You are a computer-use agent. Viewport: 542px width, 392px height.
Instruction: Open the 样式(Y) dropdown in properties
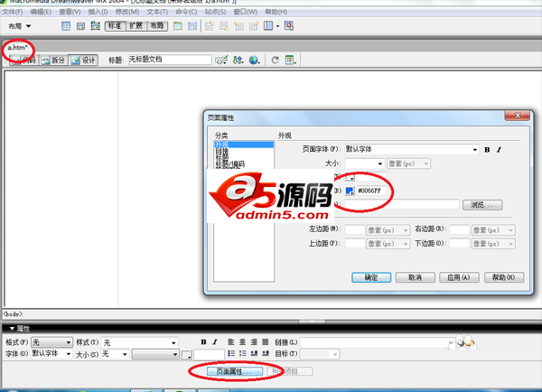click(x=139, y=342)
